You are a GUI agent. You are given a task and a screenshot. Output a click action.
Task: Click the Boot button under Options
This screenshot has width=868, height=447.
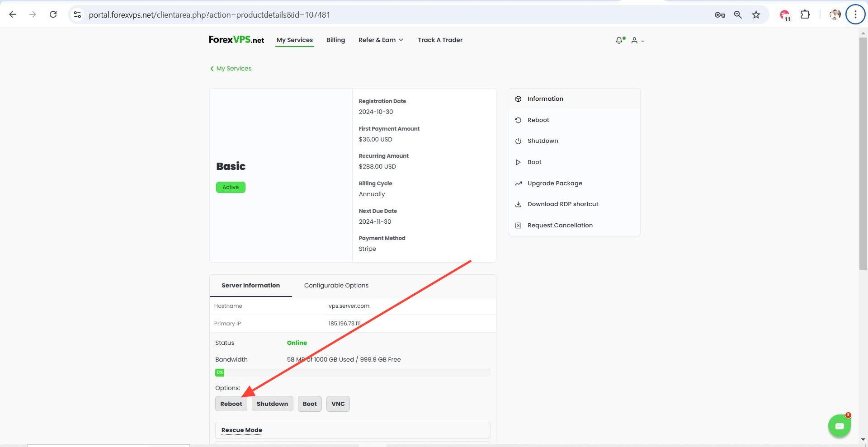tap(310, 404)
